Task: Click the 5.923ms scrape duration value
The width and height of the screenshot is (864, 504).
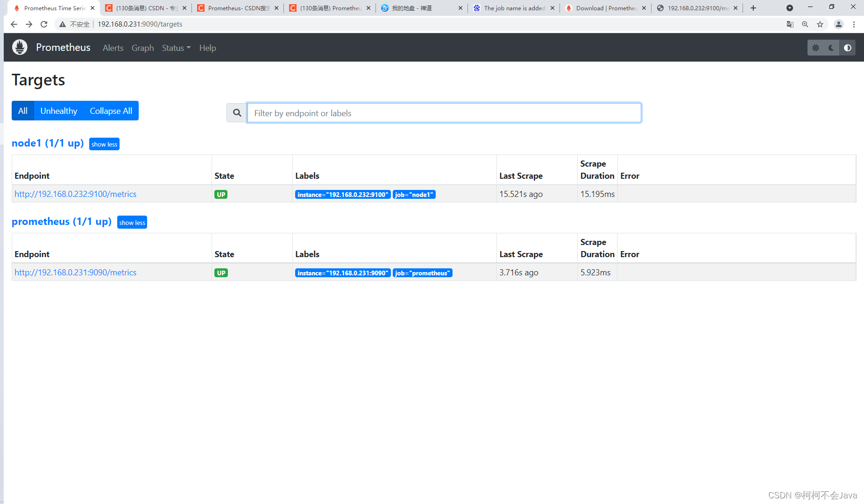Action: click(x=595, y=273)
